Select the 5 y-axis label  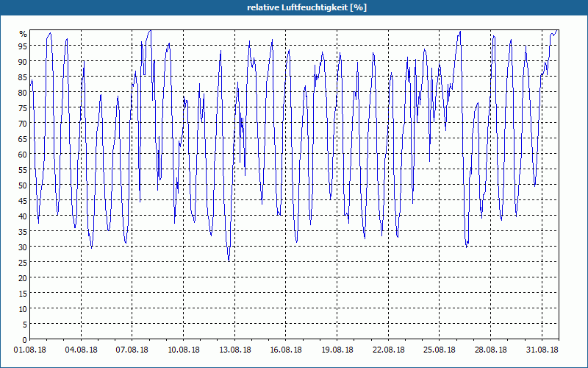pos(25,325)
